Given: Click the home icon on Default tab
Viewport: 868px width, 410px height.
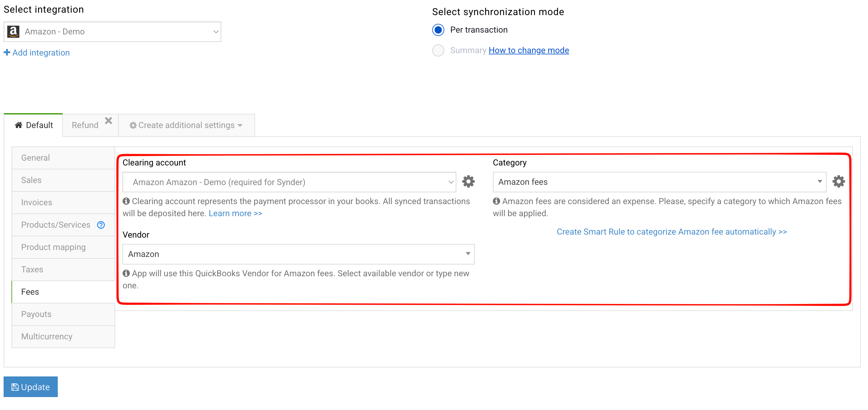Looking at the screenshot, I should pyautogui.click(x=18, y=125).
